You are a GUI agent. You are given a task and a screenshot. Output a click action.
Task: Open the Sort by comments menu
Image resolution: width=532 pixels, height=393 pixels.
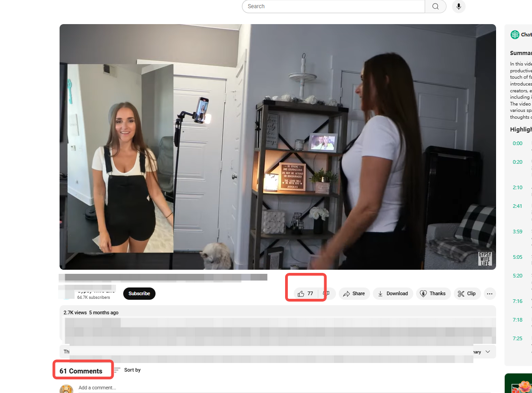click(x=127, y=370)
